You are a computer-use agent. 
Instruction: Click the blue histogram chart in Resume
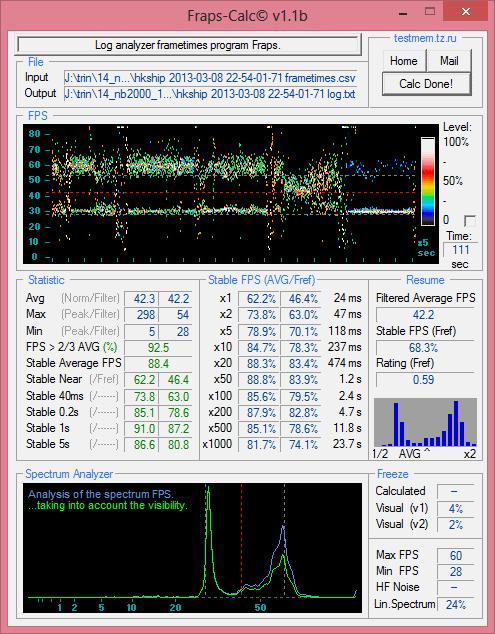tap(425, 423)
